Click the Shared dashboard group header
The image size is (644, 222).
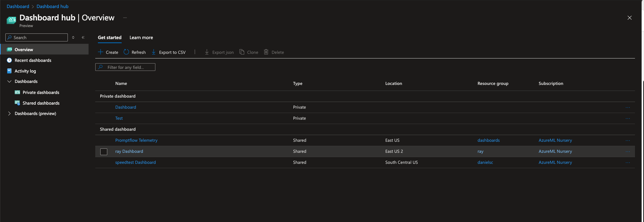click(x=118, y=129)
